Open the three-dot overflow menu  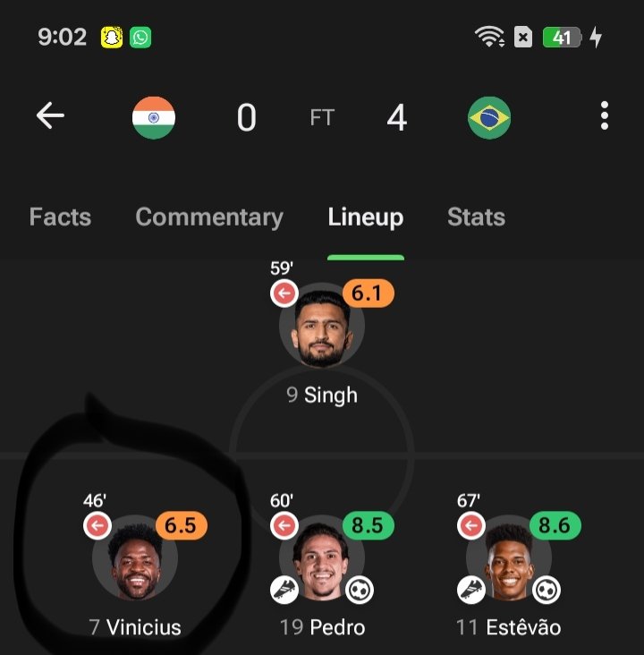(x=604, y=115)
